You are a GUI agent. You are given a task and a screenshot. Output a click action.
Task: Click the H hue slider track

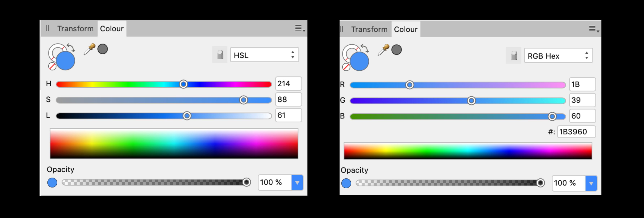pos(164,84)
